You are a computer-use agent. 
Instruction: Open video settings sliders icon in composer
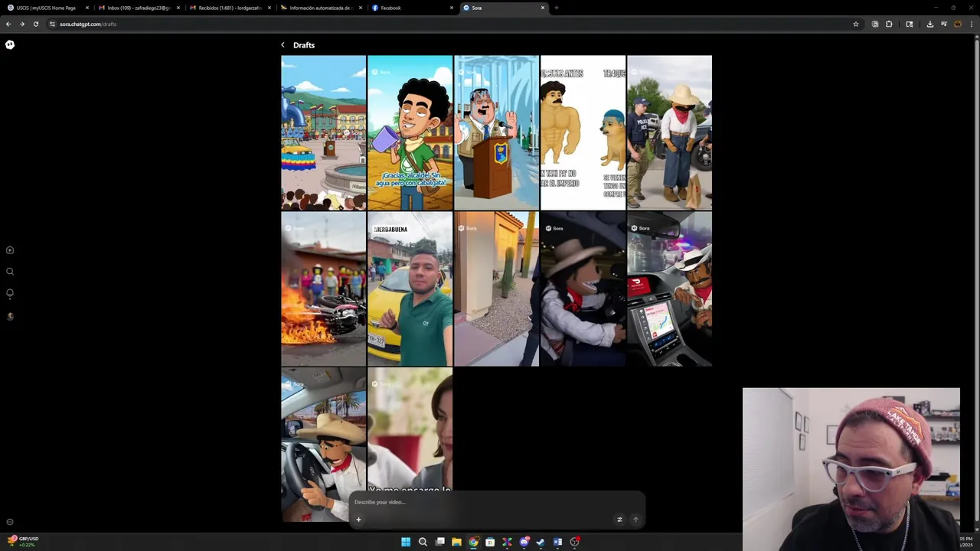[619, 520]
